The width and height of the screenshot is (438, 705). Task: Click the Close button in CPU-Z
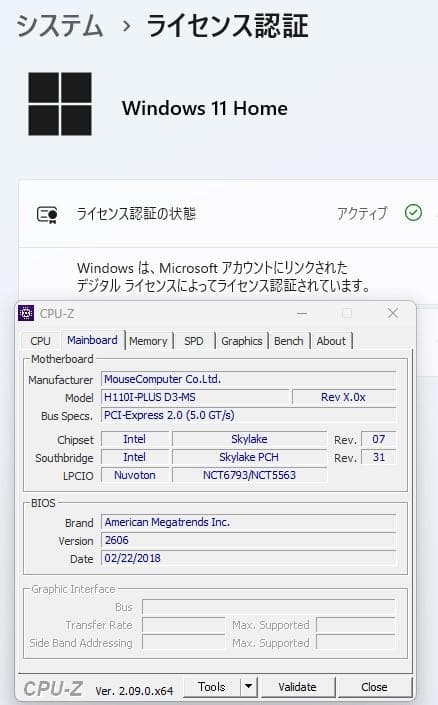coord(374,687)
